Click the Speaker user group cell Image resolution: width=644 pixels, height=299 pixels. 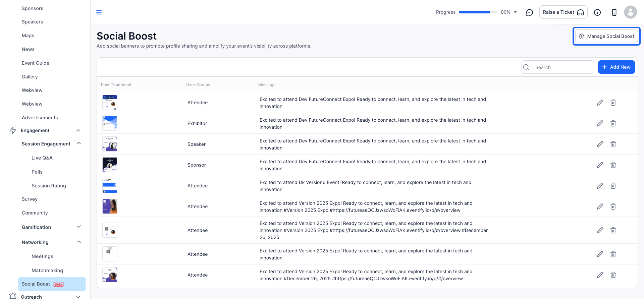(x=197, y=144)
